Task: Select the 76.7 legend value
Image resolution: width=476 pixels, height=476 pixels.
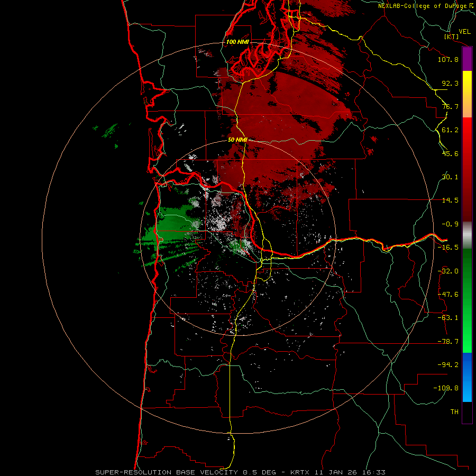Action: point(450,106)
